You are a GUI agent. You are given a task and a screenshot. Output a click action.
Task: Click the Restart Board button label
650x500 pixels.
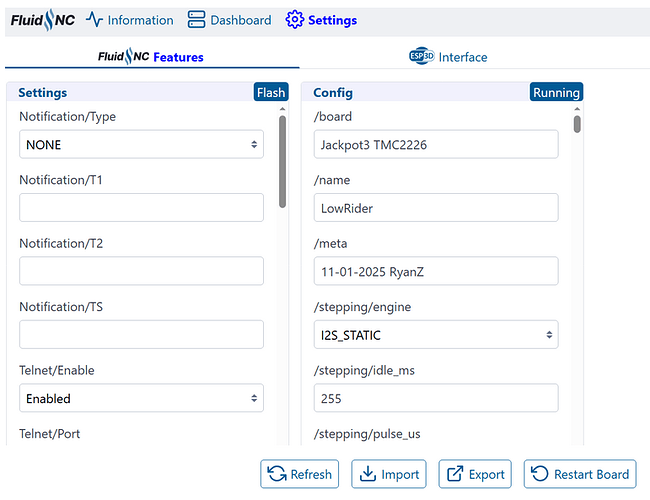592,474
